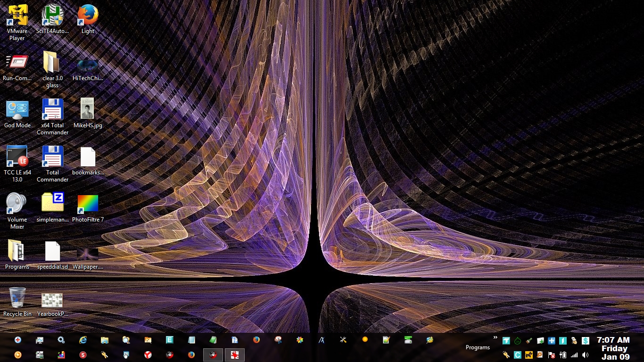Expand the taskbar chevron to show more items
This screenshot has width=644, height=362.
[x=495, y=337]
